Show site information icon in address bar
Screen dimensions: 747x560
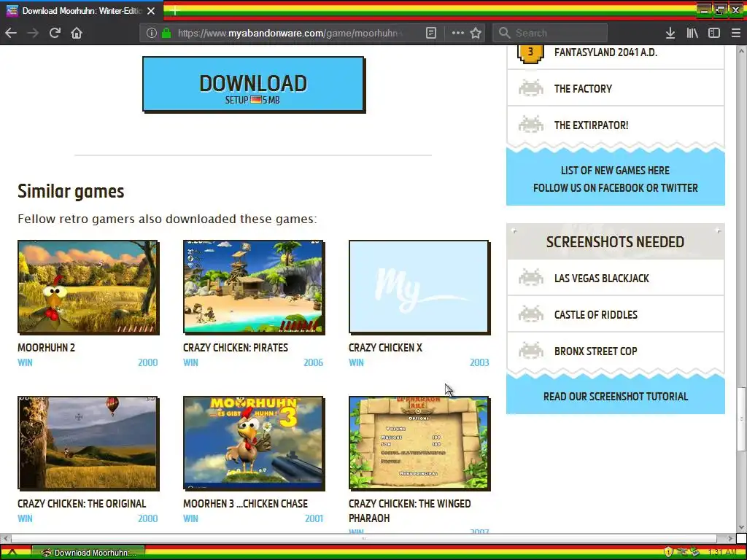[151, 33]
